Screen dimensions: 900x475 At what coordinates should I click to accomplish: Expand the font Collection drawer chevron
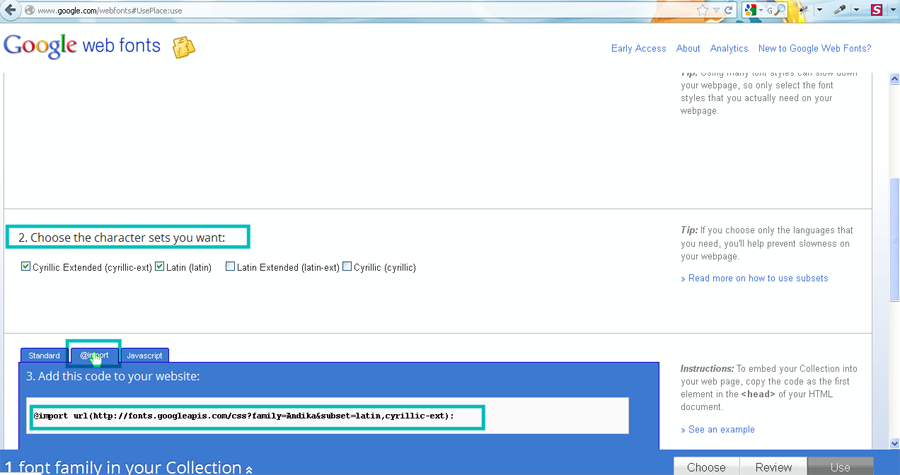click(249, 468)
